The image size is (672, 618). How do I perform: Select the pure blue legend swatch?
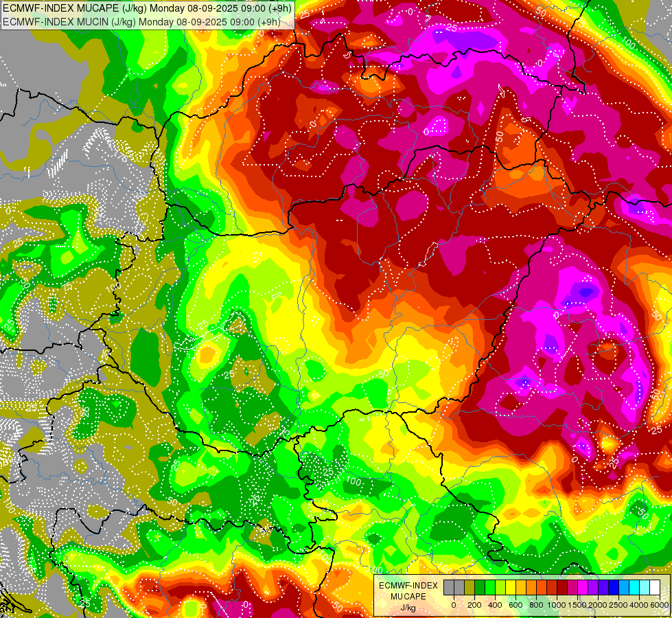[x=614, y=587]
